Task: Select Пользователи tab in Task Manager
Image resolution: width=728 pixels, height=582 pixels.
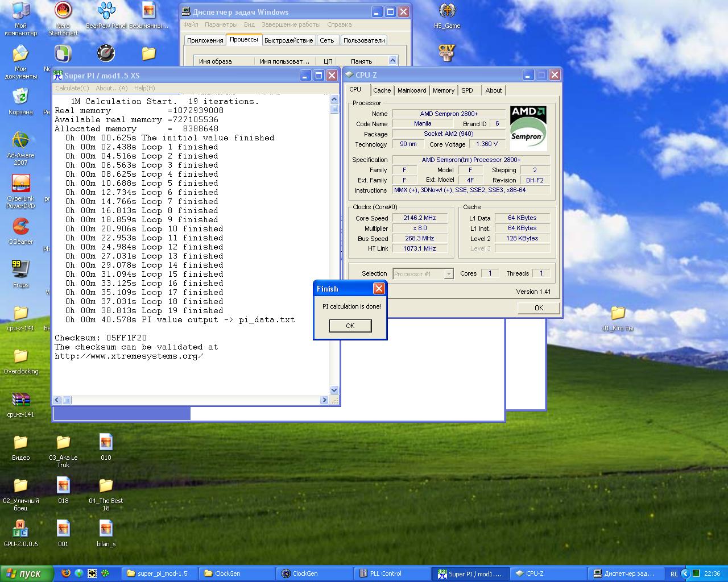Action: 364,40
